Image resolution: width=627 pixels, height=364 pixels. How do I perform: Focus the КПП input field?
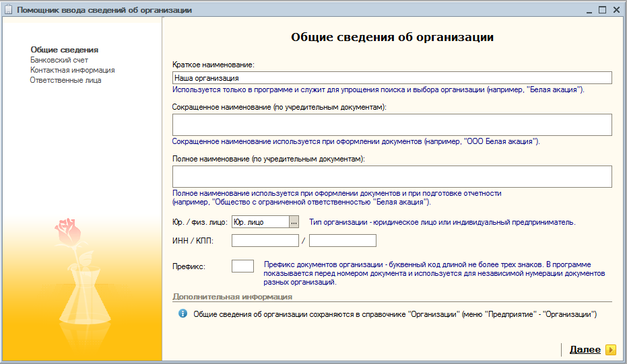343,240
